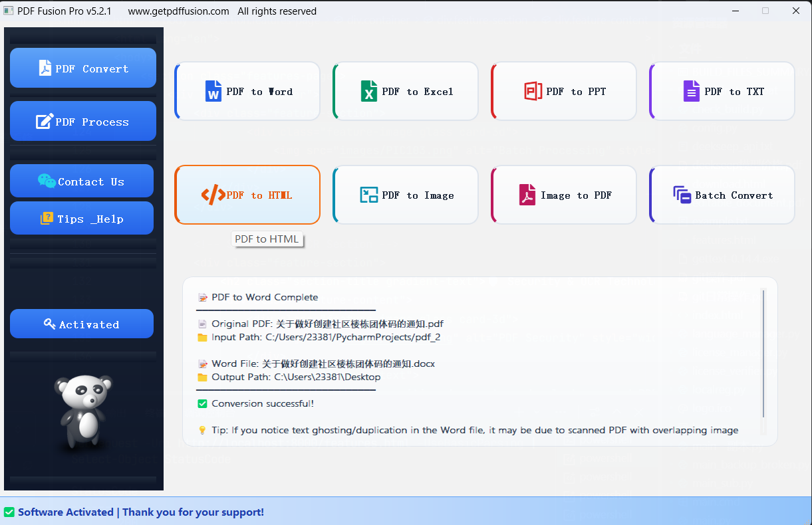The image size is (812, 525).
Task: Open the Contact Us panel
Action: [81, 181]
